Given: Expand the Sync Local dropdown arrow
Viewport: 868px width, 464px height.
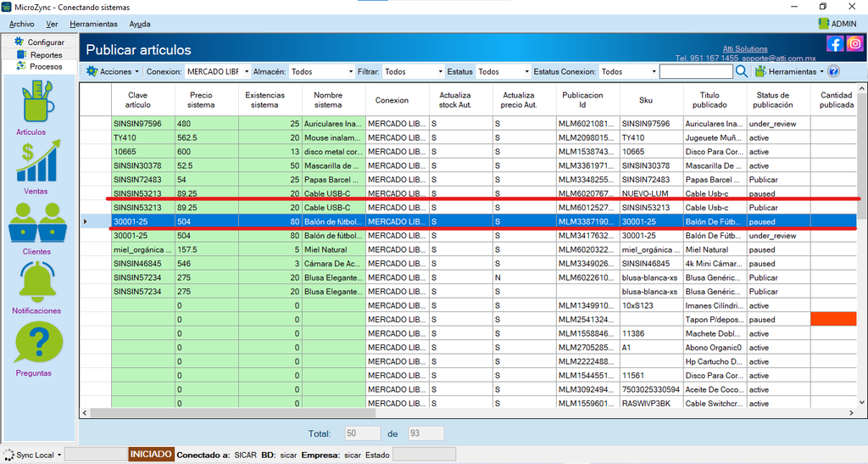Looking at the screenshot, I should pos(59,456).
